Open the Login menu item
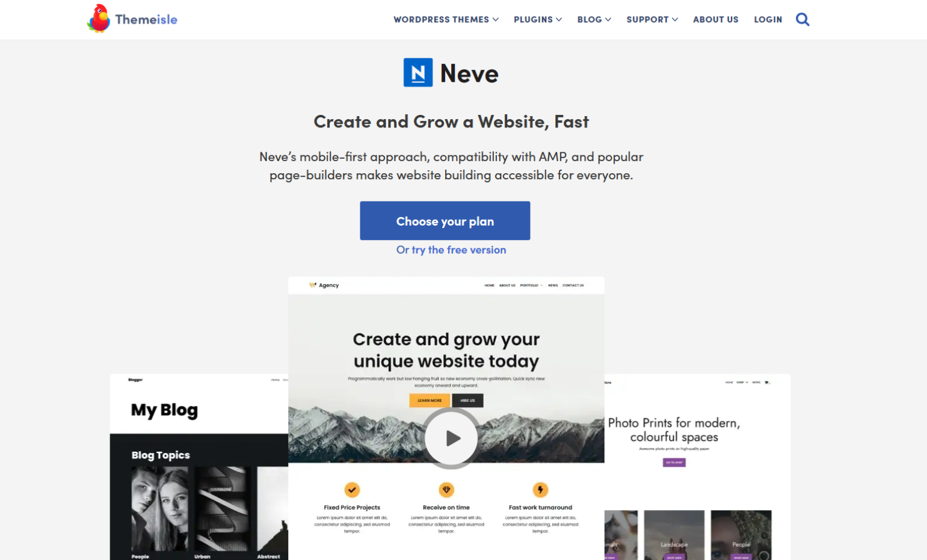The height and width of the screenshot is (560, 927). 768,19
